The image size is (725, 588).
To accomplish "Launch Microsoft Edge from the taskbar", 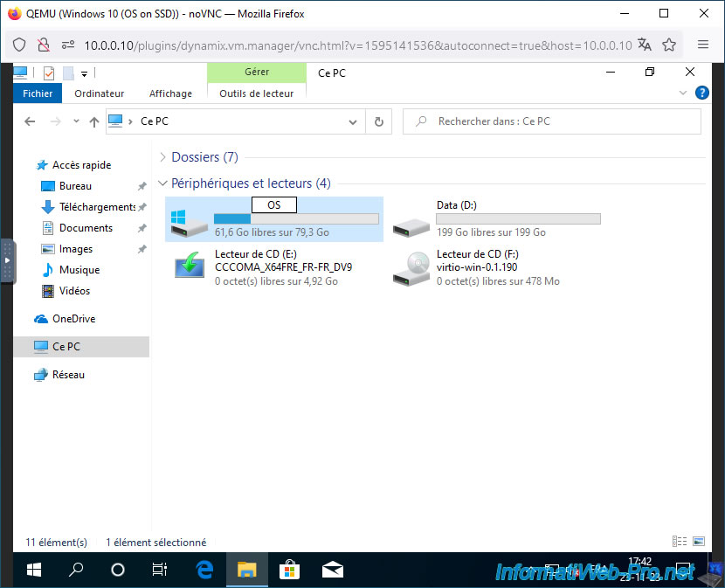I will 204,570.
